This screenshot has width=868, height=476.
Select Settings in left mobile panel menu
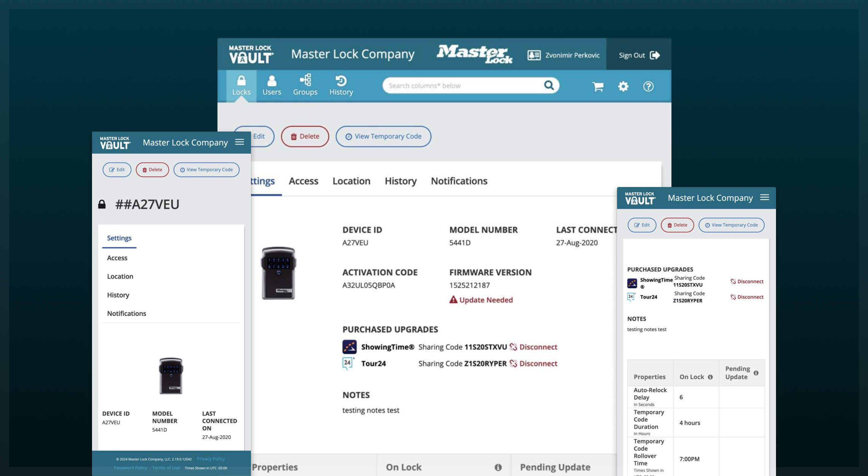coord(119,238)
